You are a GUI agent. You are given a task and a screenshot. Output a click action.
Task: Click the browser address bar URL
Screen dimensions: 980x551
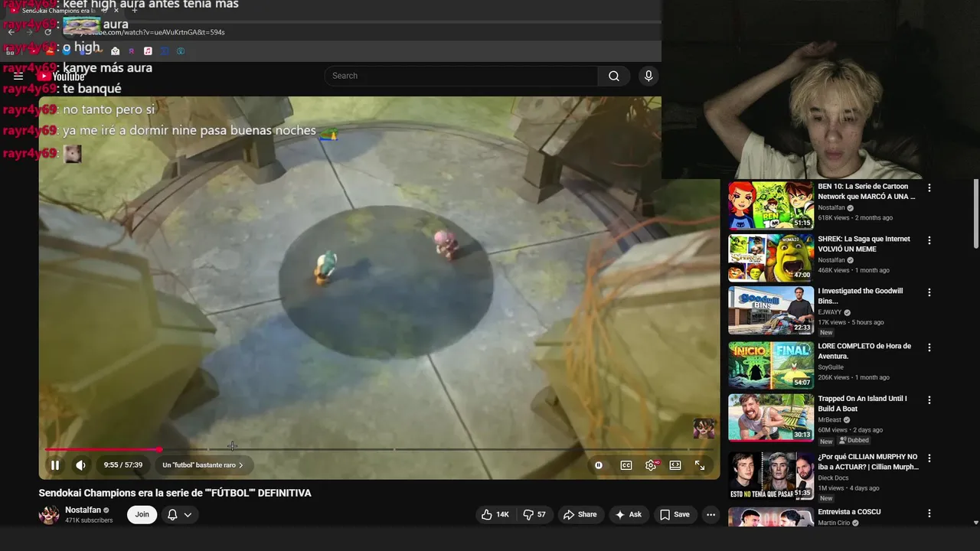[x=151, y=32]
